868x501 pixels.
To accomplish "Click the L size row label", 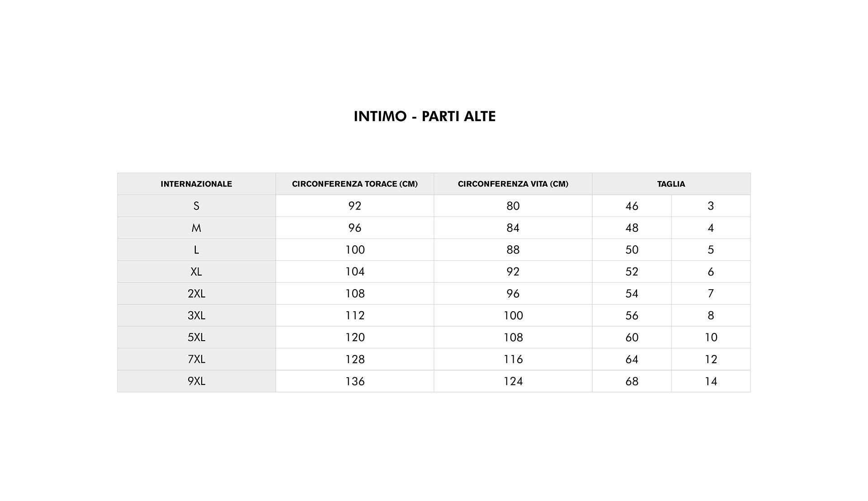I will click(x=196, y=250).
